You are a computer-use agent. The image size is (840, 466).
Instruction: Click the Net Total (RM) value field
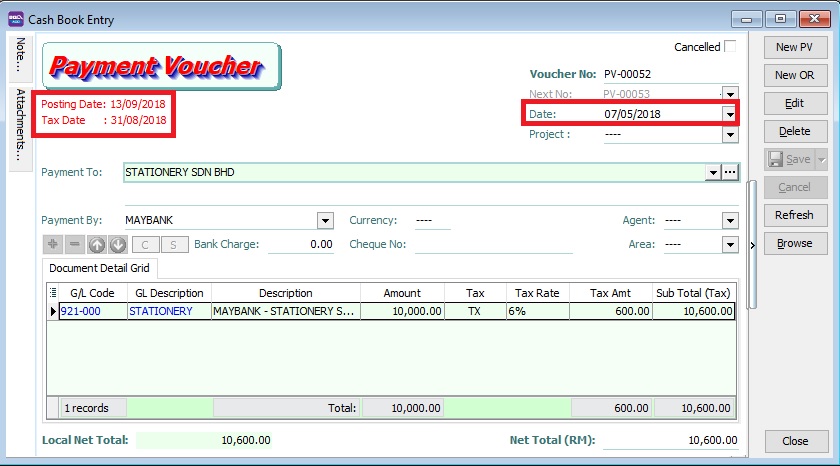pos(670,440)
